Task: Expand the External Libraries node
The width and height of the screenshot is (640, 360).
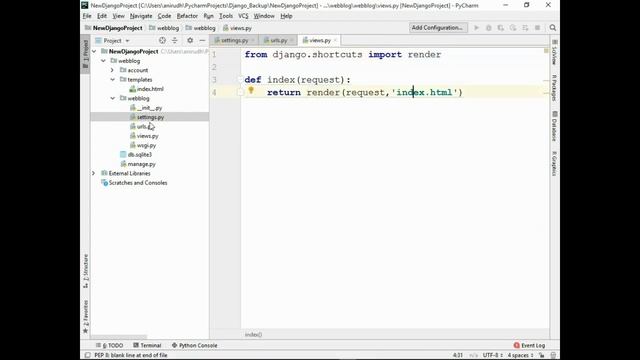Action: point(94,173)
